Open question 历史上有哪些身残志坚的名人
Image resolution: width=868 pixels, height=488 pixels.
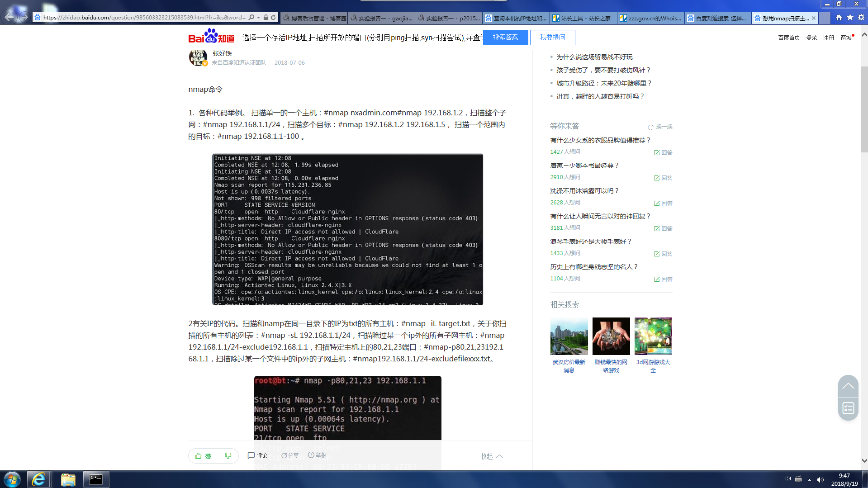pyautogui.click(x=594, y=267)
